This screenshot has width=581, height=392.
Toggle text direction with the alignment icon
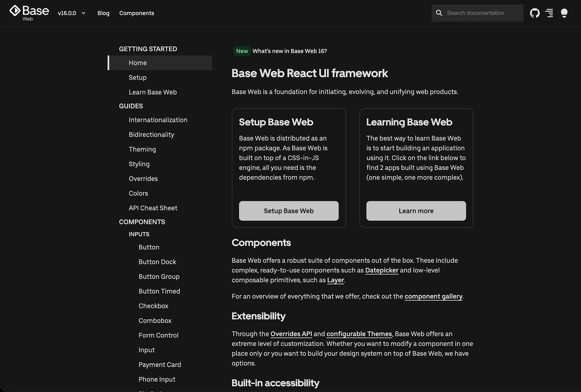[549, 13]
